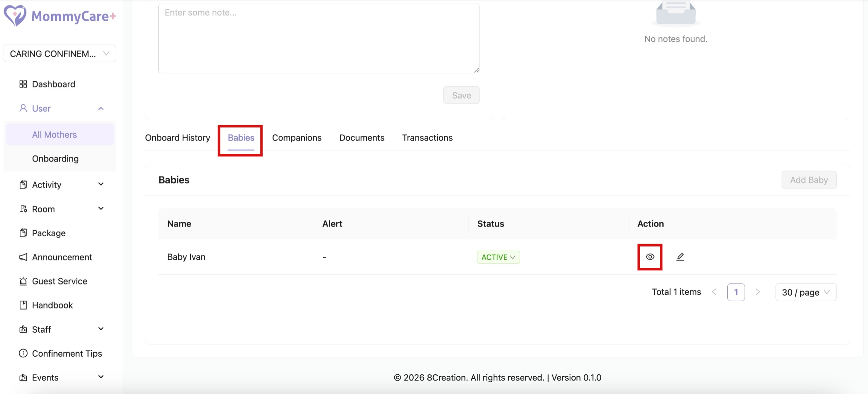Screen dimensions: 868x394
Task: Click inside the Enter some note text area
Action: coord(319,39)
